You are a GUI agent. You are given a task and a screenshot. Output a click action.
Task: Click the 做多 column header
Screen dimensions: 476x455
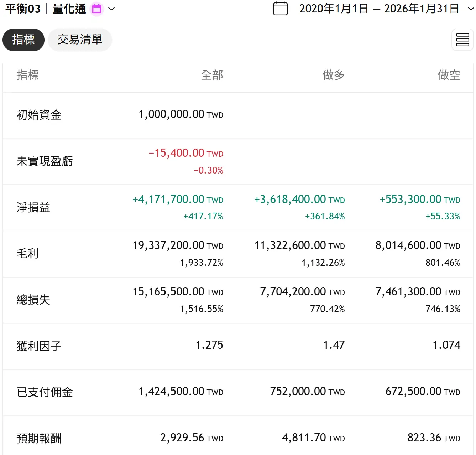coord(333,75)
